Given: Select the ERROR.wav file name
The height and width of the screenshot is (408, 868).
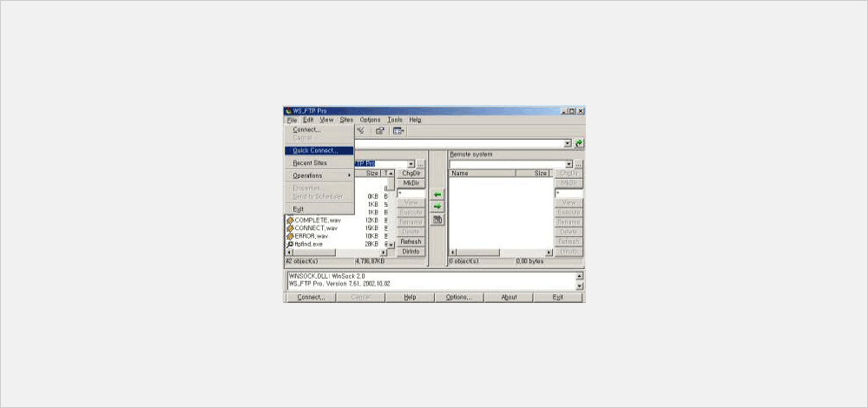Looking at the screenshot, I should click(311, 236).
